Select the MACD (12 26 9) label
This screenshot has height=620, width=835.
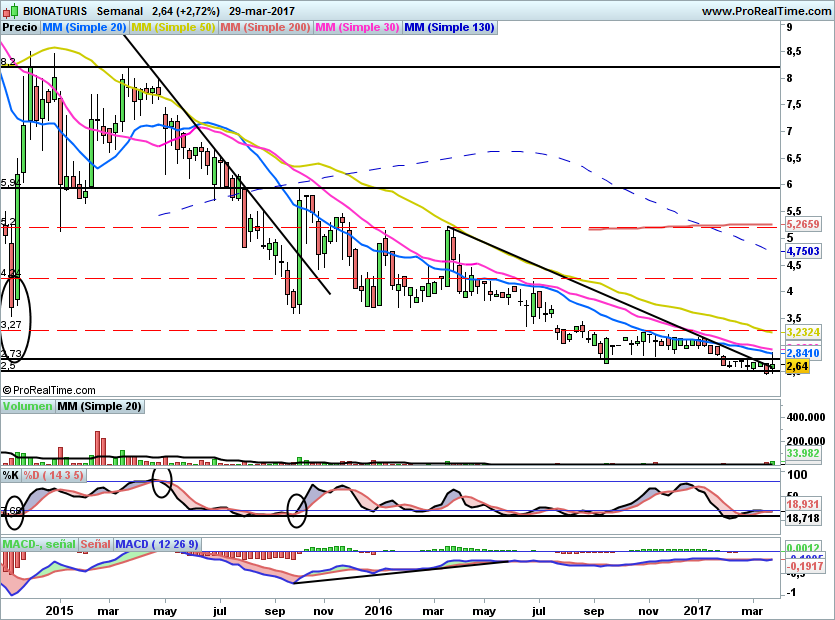tap(157, 544)
